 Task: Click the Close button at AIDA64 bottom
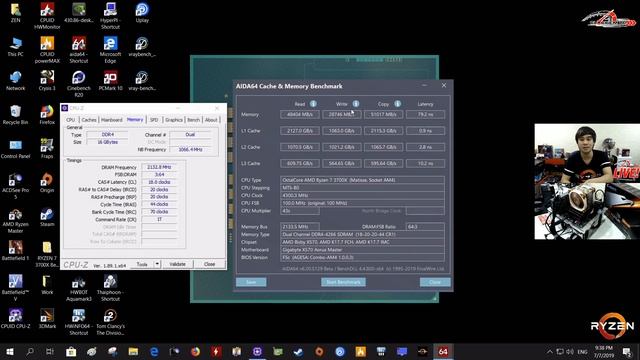(x=435, y=282)
